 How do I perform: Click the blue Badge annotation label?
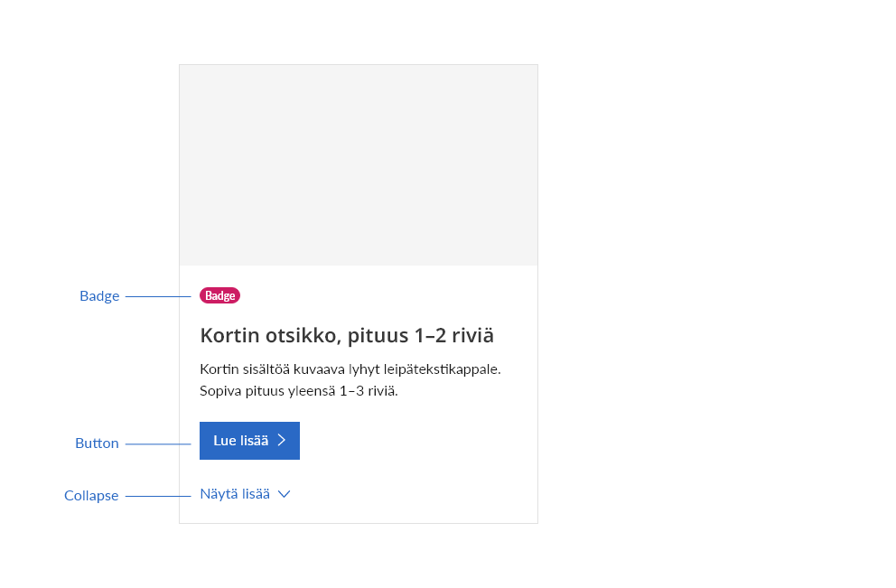point(99,296)
